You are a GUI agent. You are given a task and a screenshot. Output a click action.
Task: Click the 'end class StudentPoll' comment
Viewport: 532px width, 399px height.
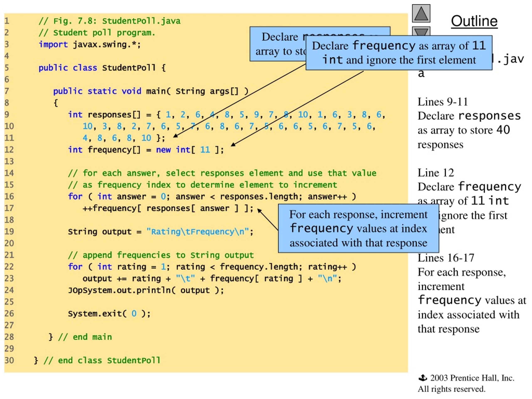(102, 361)
